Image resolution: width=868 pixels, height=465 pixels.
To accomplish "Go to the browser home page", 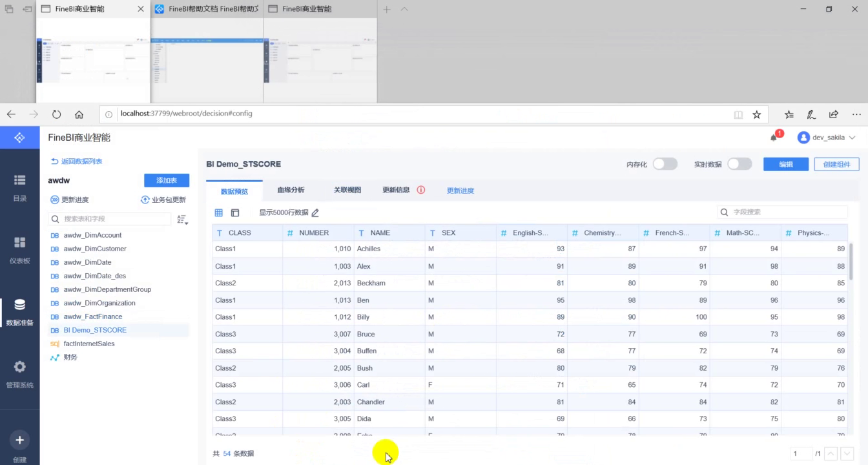I will tap(79, 114).
